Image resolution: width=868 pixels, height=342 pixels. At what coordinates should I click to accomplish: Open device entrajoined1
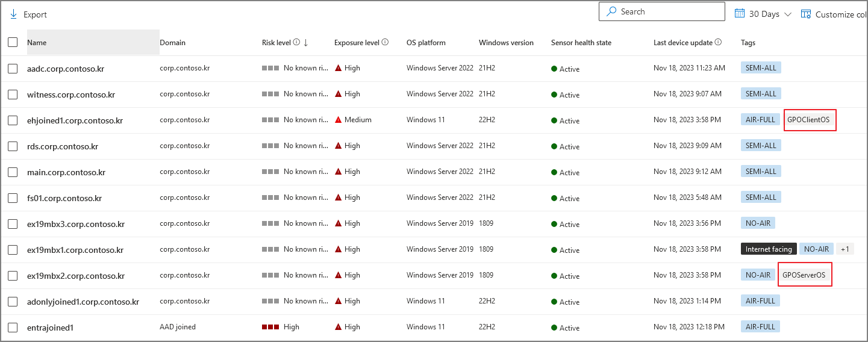(50, 328)
